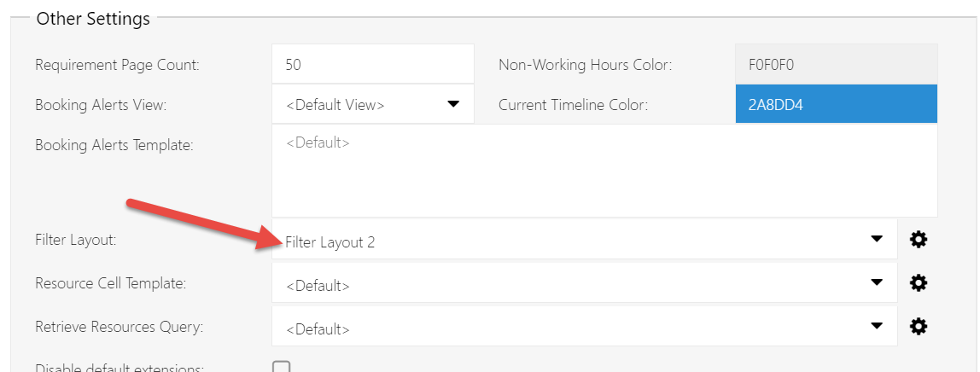Screen dimensions: 980x372
Task: Expand Retrieve Resources Query dropdown arrow
Action: point(876,325)
